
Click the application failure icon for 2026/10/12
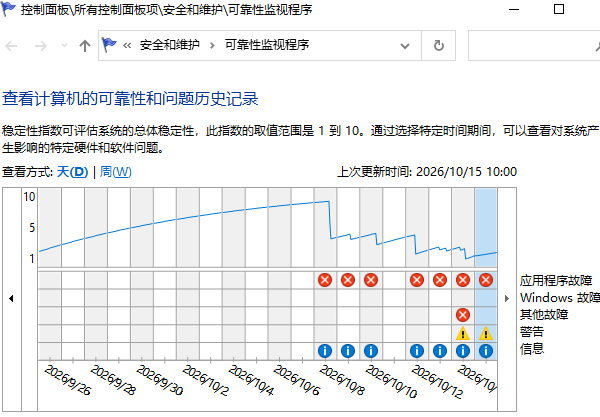tap(417, 280)
